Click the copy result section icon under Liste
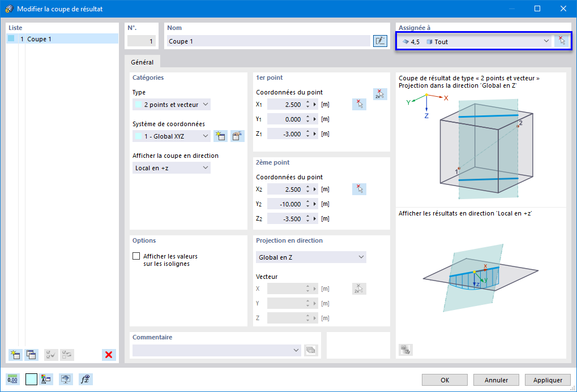Viewport: 577px width, 392px height. tap(31, 355)
